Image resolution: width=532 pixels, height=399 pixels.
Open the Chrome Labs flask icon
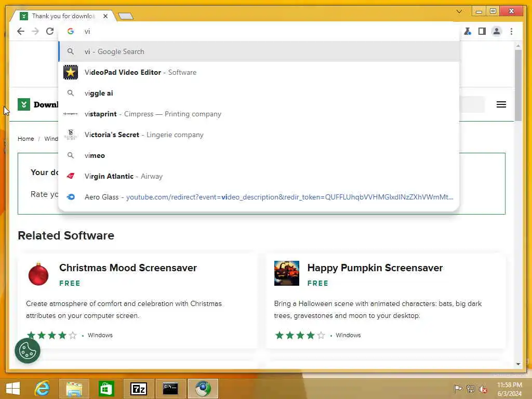coord(468,31)
